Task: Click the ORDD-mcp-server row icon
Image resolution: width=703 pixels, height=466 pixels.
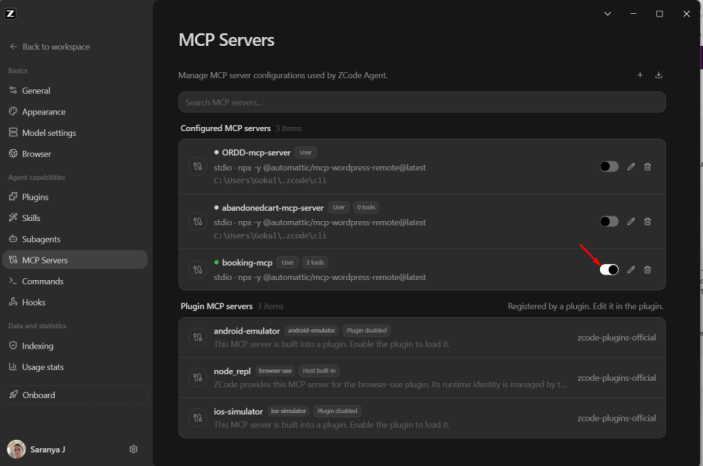Action: pos(198,166)
